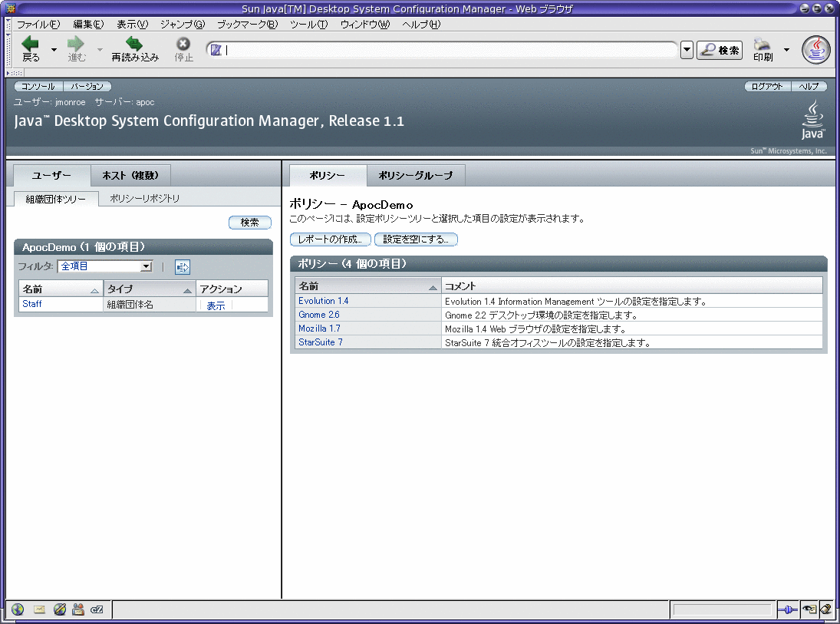840x624 pixels.
Task: Open the cZ chat icon in status bar
Action: point(97,609)
